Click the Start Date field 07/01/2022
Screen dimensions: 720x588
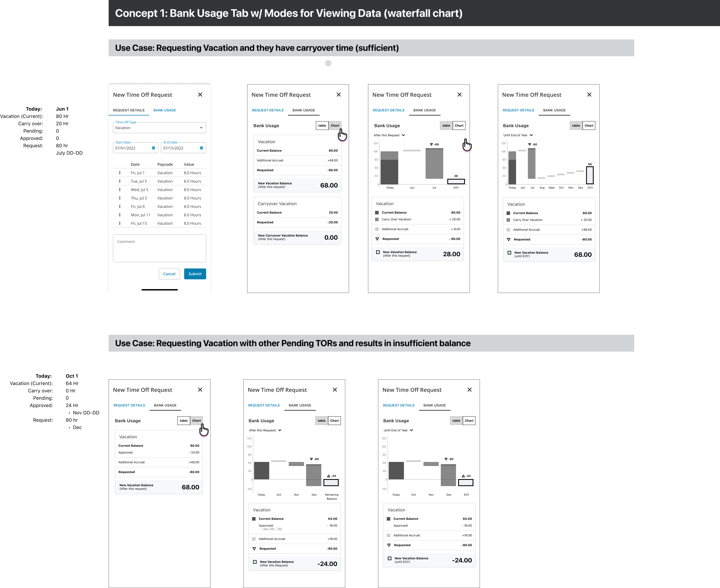[136, 148]
